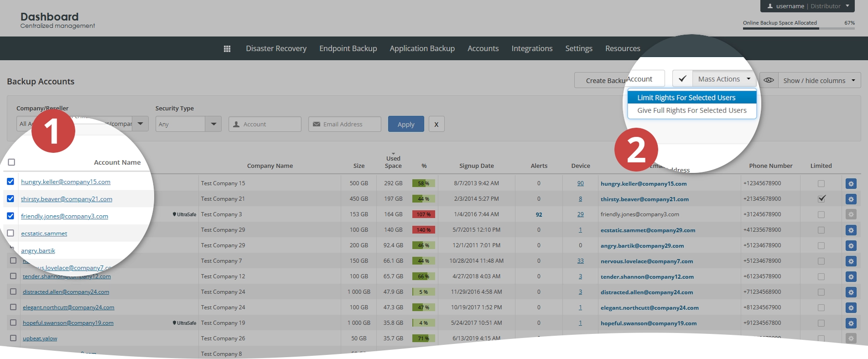
Task: Click UltraSafe shield badge on Test Company 19 row
Action: tap(184, 323)
